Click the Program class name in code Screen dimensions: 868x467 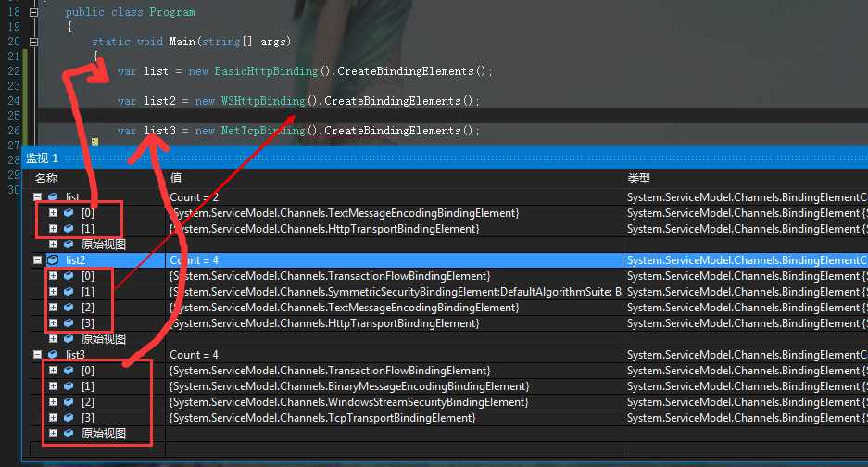tap(172, 12)
